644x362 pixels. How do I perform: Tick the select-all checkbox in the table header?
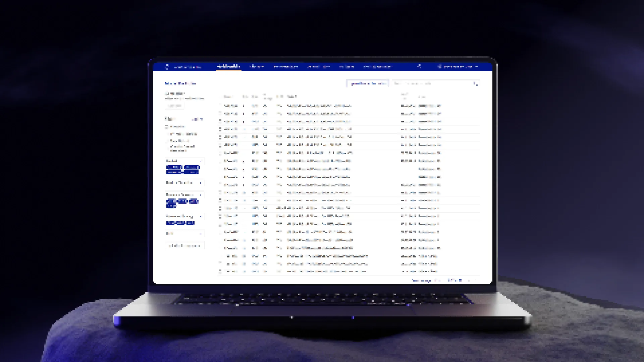pyautogui.click(x=220, y=97)
